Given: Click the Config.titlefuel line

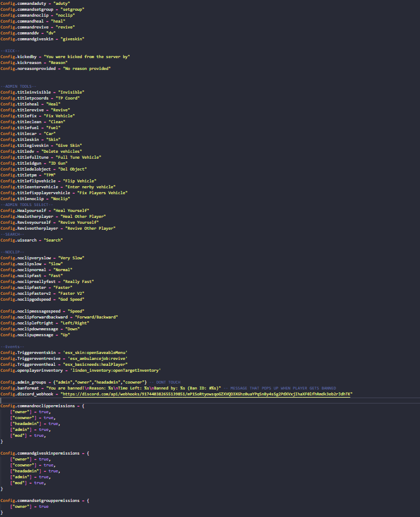Looking at the screenshot, I should tap(30, 128).
